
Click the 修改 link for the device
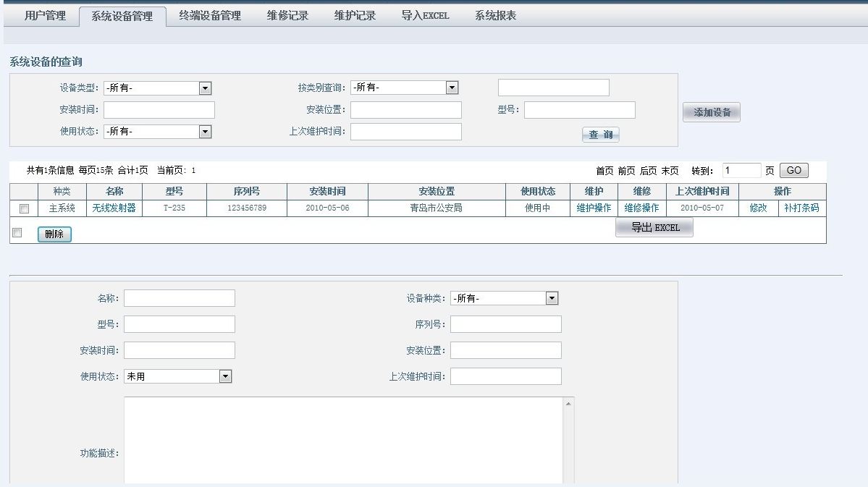[758, 208]
